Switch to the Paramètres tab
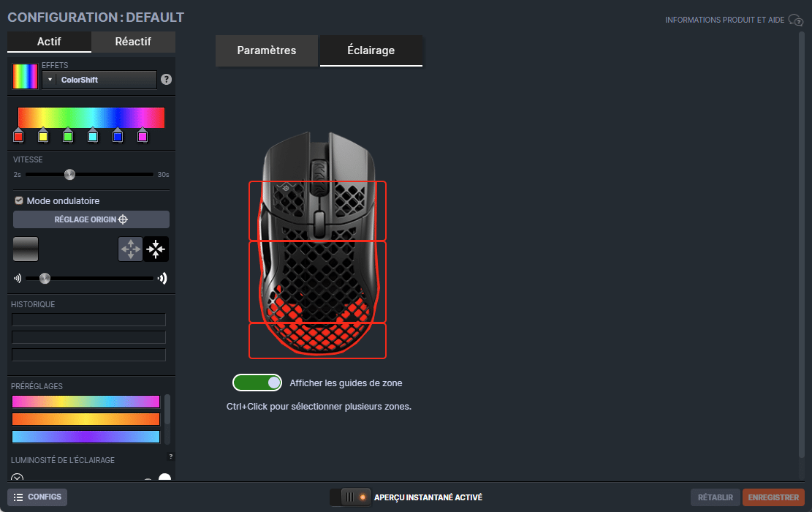812x512 pixels. (x=267, y=50)
